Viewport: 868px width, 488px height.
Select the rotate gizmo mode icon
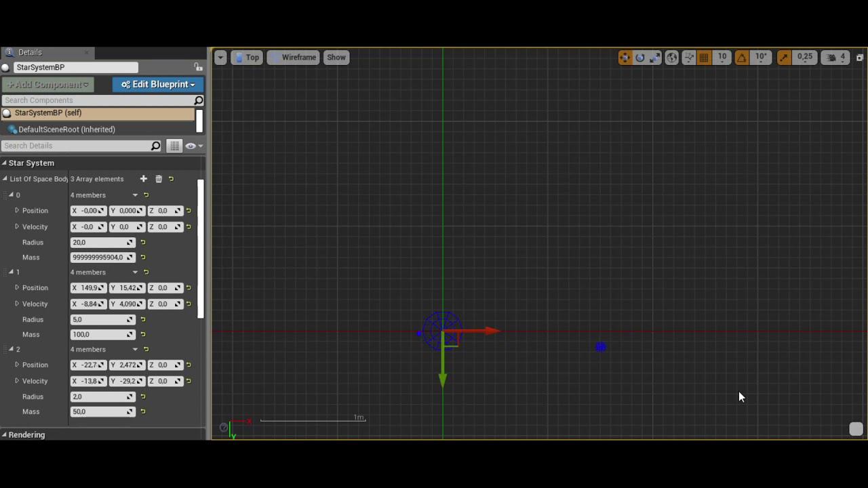pyautogui.click(x=639, y=58)
